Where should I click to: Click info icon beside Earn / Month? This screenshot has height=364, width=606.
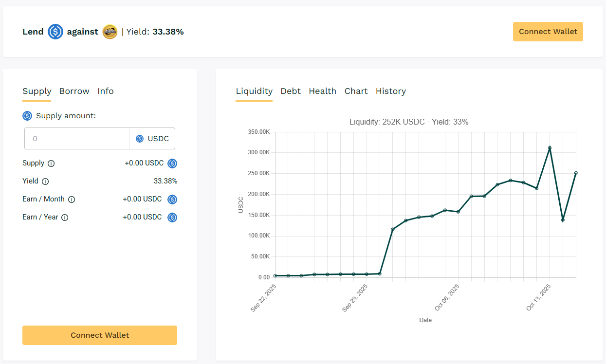click(x=72, y=200)
